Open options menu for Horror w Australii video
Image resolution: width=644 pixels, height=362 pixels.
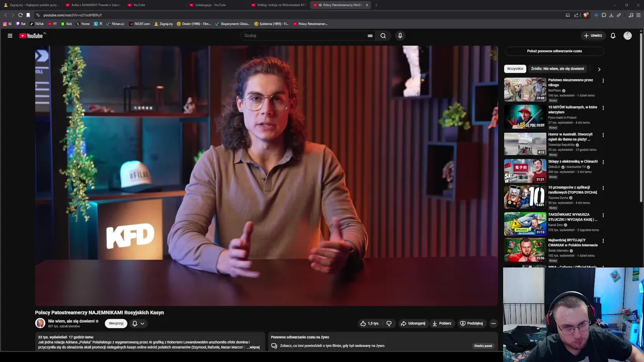[603, 135]
